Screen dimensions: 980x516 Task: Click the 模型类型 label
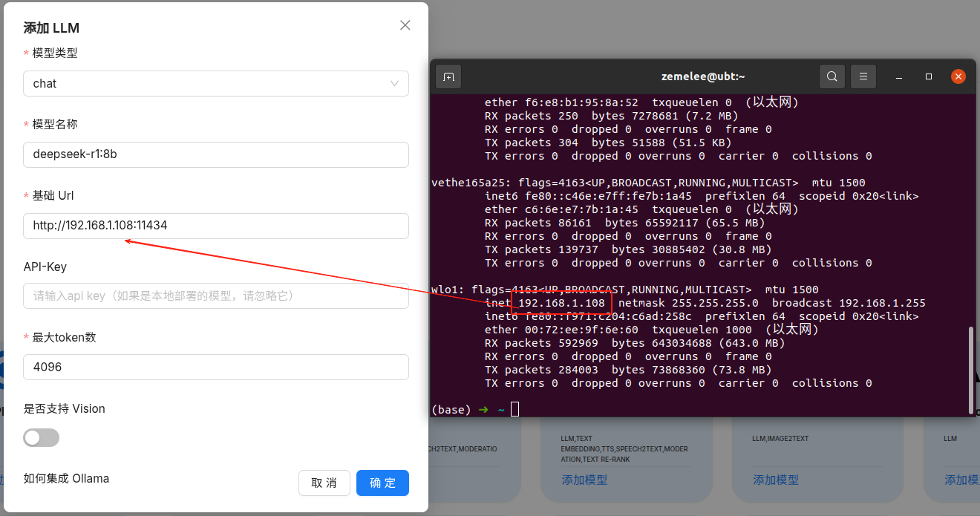click(x=55, y=53)
